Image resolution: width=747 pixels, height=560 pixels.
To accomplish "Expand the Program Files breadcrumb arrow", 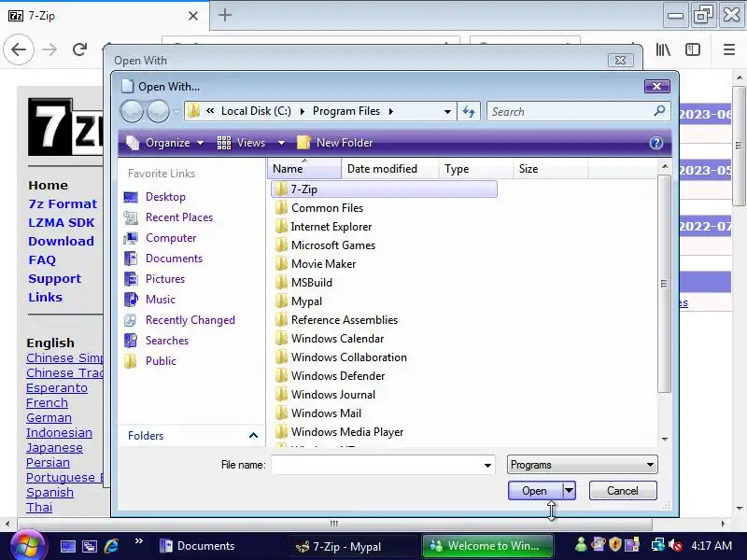I will (391, 111).
